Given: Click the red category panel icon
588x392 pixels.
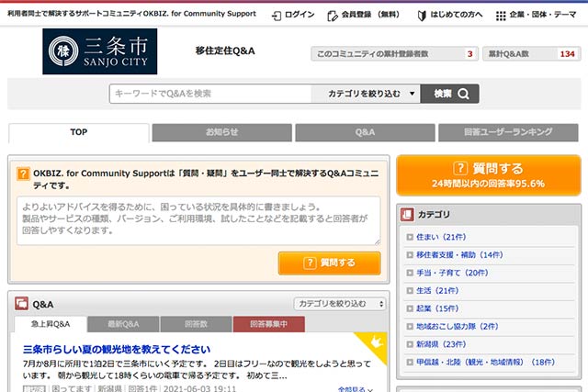Looking at the screenshot, I should (407, 215).
